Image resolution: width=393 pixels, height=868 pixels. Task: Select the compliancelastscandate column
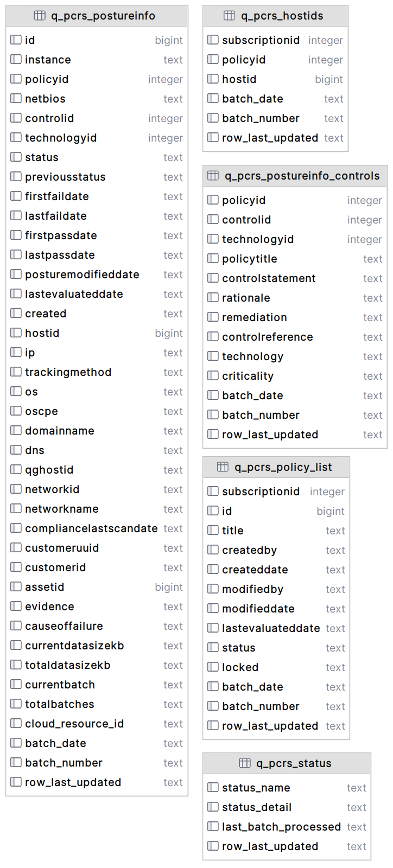coord(97,528)
